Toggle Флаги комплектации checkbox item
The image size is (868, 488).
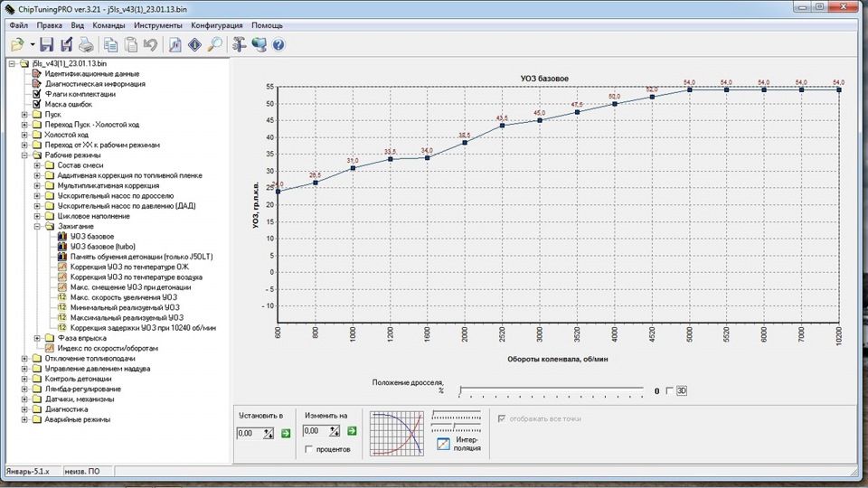(36, 94)
